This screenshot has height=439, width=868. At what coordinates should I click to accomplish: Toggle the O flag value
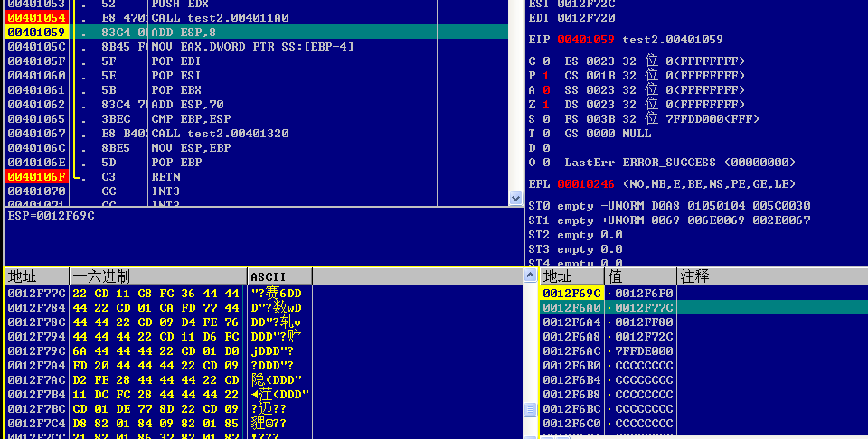546,162
